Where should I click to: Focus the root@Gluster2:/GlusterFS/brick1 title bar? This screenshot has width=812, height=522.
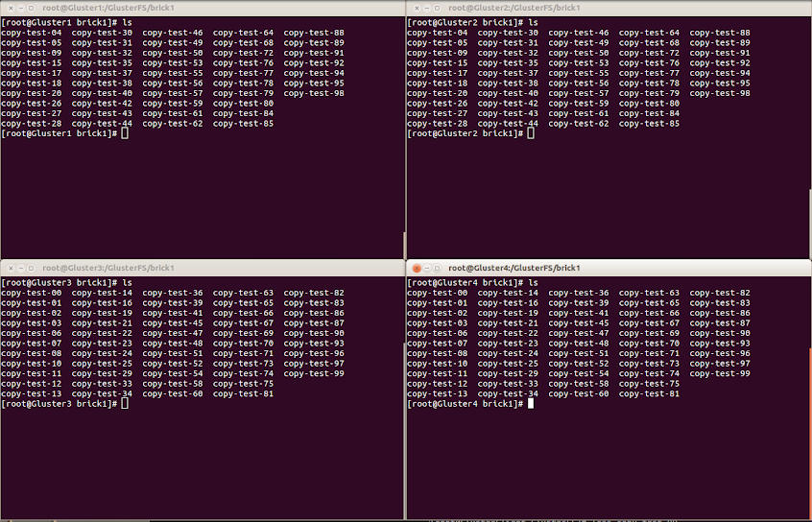(609, 9)
